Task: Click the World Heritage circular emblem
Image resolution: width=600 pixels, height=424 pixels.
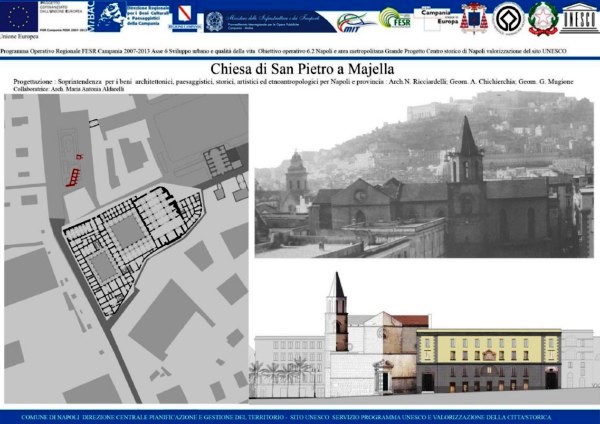Action: [508, 18]
